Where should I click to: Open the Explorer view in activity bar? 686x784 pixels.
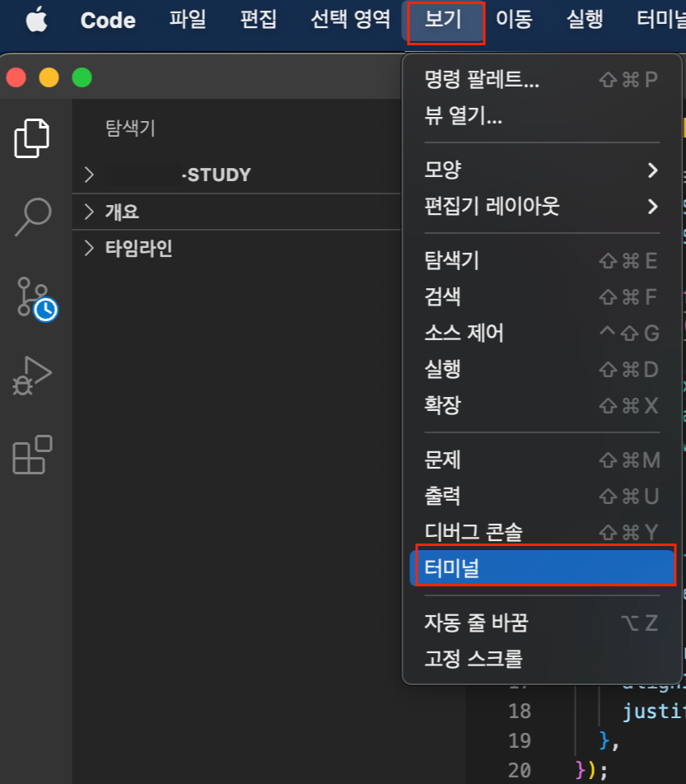pyautogui.click(x=31, y=138)
